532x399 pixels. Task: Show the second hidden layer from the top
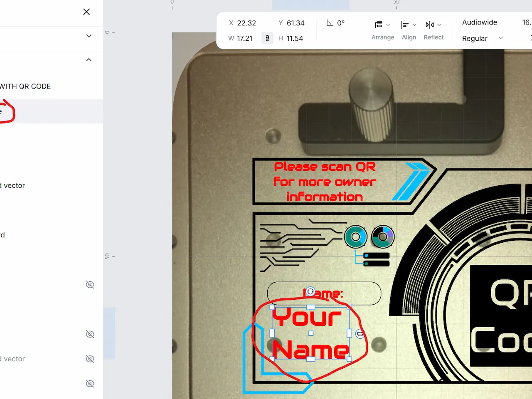point(90,334)
